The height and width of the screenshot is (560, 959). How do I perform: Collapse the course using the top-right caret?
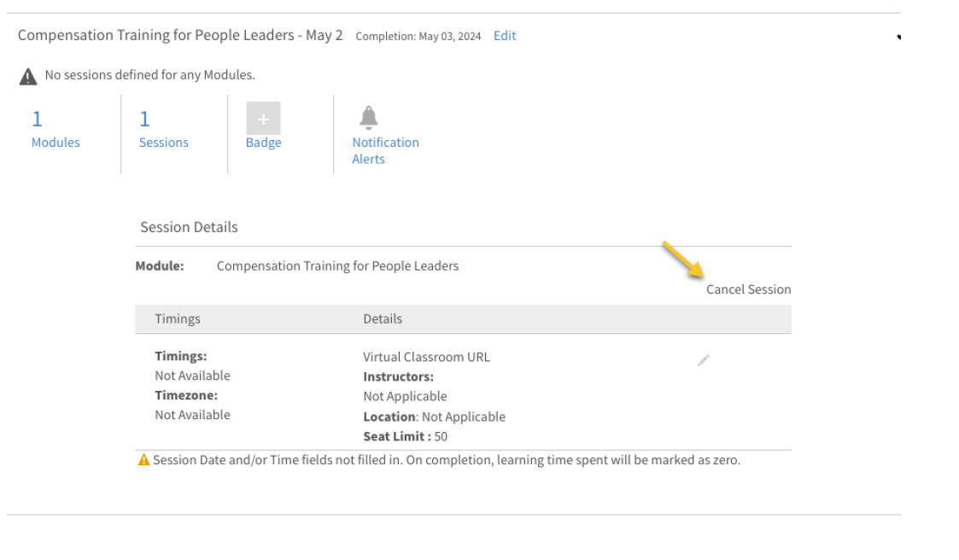[x=898, y=38]
